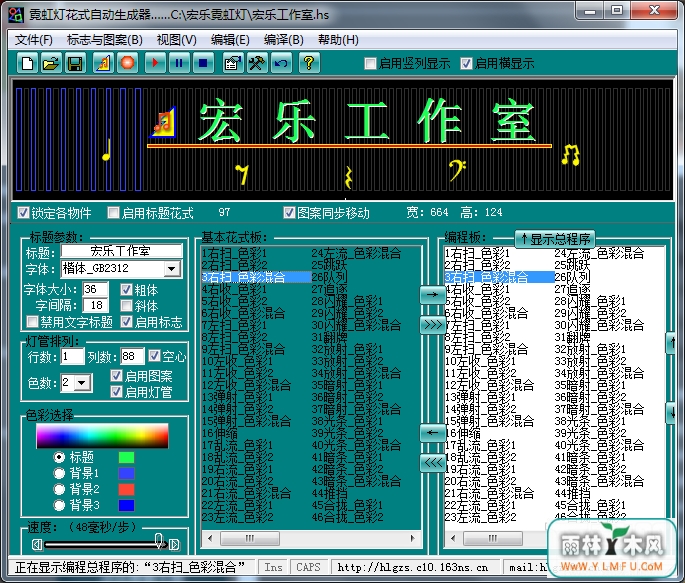Image resolution: width=685 pixels, height=583 pixels.
Task: Click the 字体大小 input field
Action: (95, 289)
